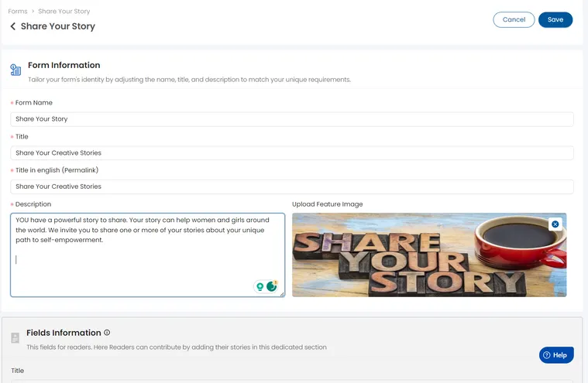Grab the Description textarea resize handle
Screen dimensions: 588x383
[282, 294]
